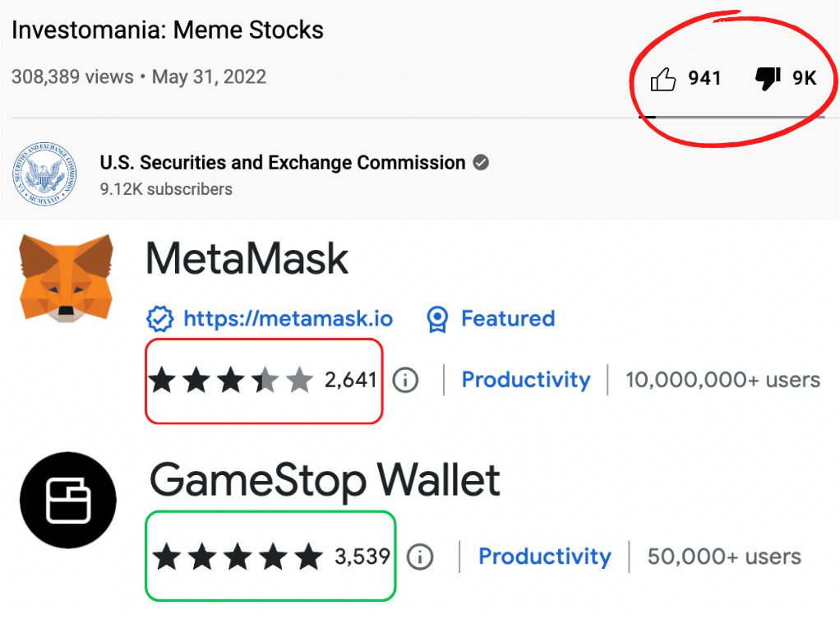Click the MetaMask extension title

247,259
